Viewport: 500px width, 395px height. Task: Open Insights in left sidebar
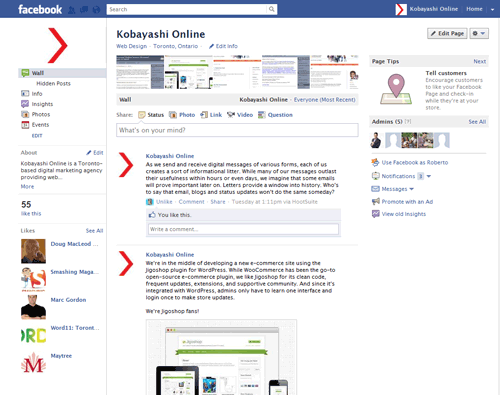pos(42,104)
